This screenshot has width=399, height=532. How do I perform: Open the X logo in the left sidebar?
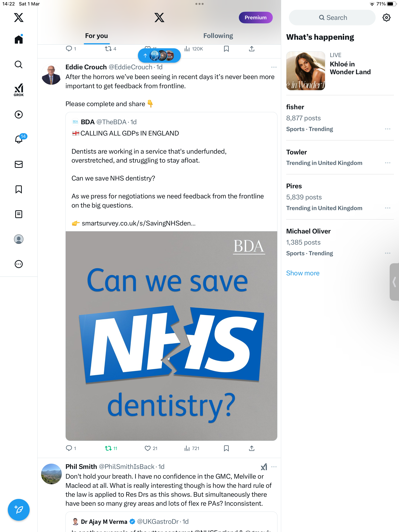pos(19,18)
